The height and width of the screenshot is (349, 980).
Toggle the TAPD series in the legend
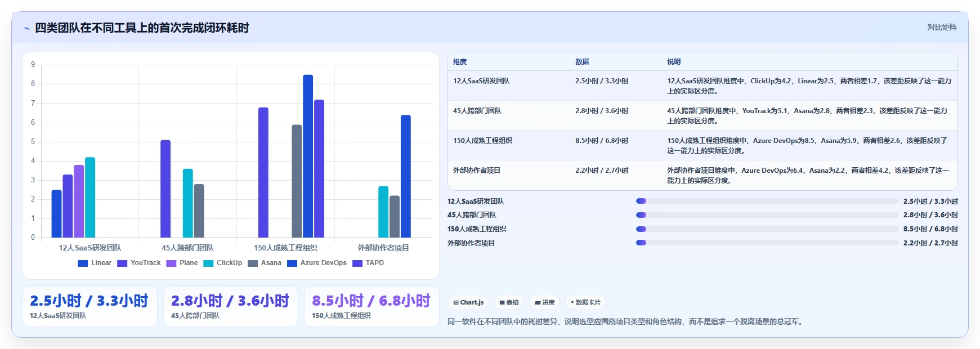368,263
